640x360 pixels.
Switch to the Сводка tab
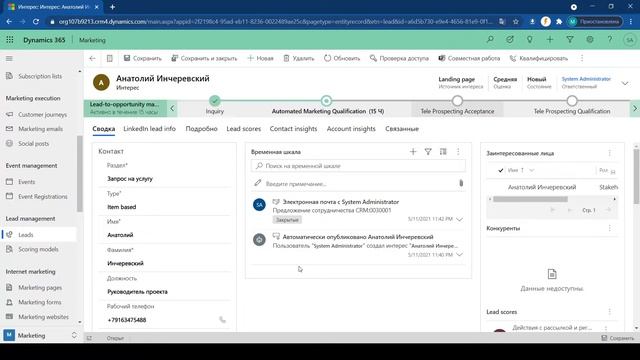point(104,129)
